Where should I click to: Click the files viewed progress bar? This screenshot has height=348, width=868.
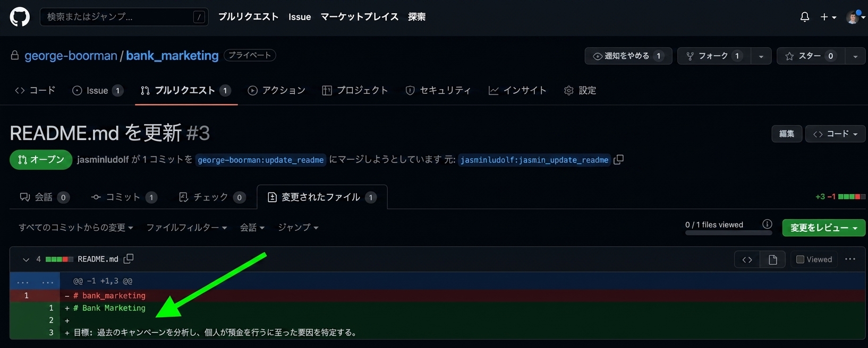728,233
